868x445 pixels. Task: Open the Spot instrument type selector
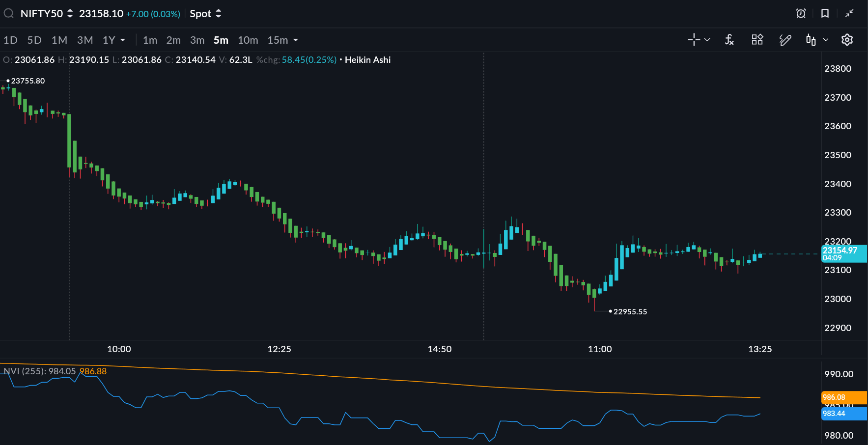pyautogui.click(x=205, y=14)
